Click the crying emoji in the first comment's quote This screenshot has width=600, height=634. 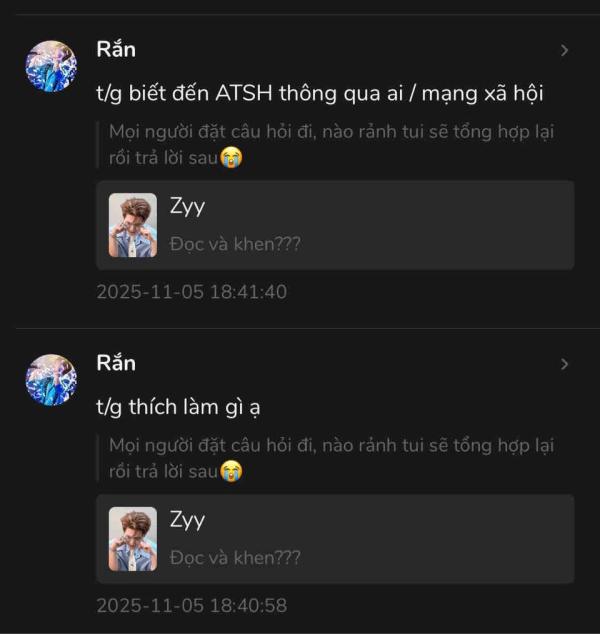231,156
